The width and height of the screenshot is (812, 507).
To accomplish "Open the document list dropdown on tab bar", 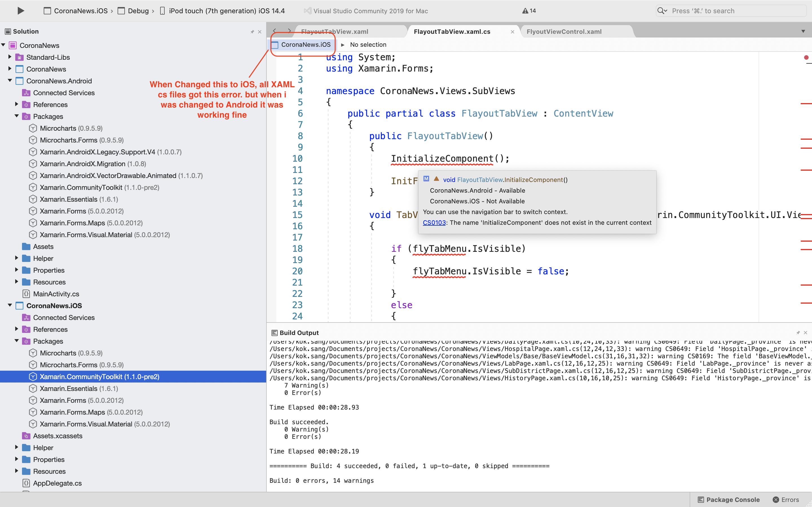I will coord(803,31).
